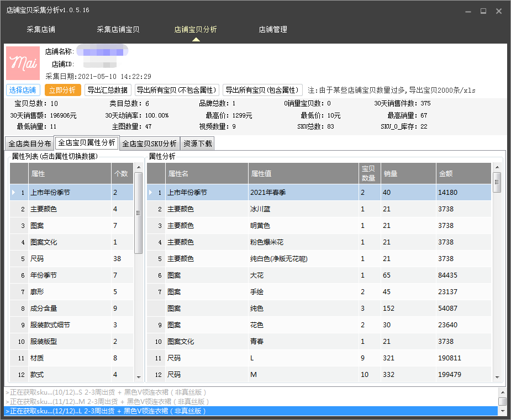The width and height of the screenshot is (511, 420).
Task: Click the 2021年春季 attribute value cell
Action: point(303,193)
